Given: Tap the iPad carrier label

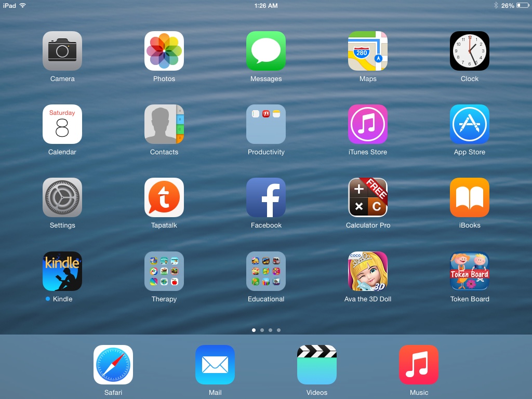Looking at the screenshot, I should click(9, 6).
